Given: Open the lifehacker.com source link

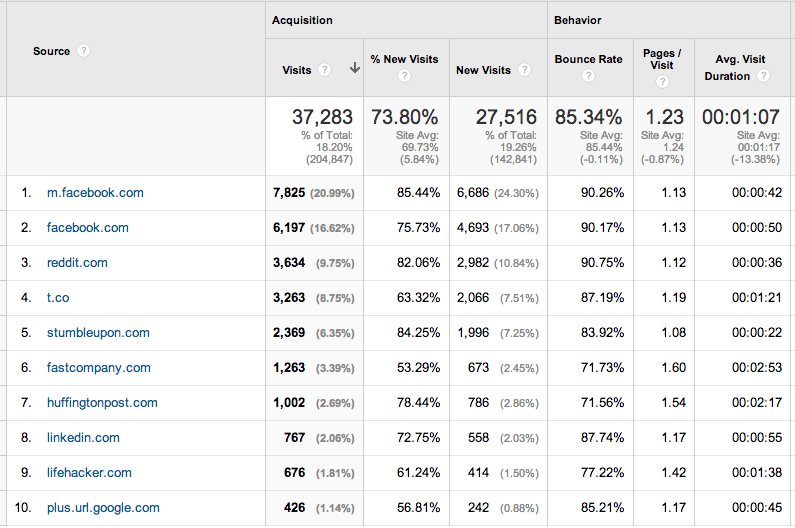Looking at the screenshot, I should click(89, 473).
